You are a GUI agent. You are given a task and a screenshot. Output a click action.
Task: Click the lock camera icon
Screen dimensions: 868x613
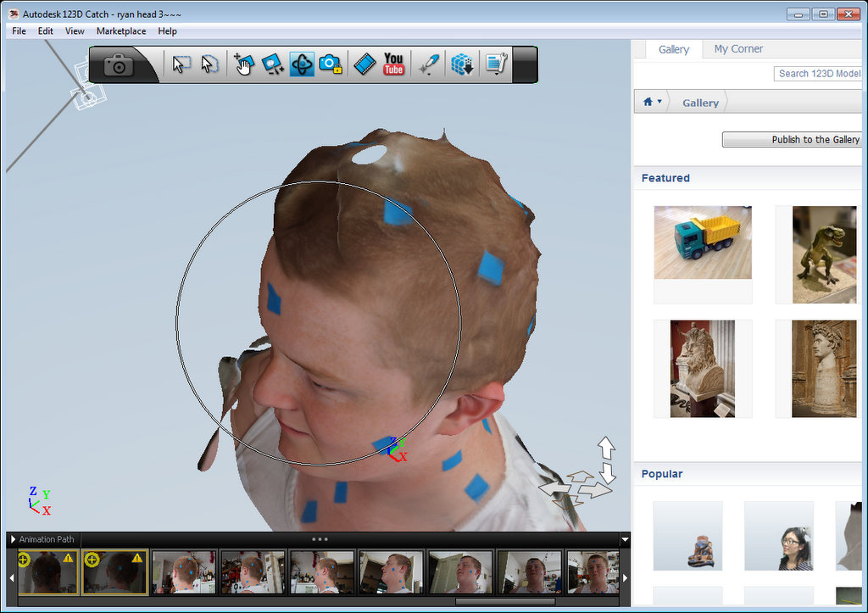pos(330,64)
